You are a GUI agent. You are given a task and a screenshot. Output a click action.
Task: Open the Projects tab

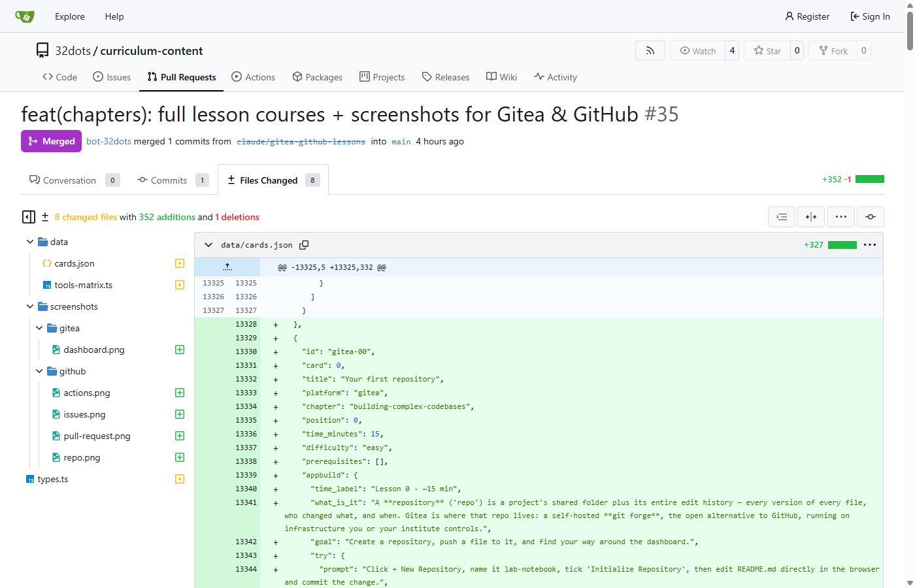tap(382, 77)
